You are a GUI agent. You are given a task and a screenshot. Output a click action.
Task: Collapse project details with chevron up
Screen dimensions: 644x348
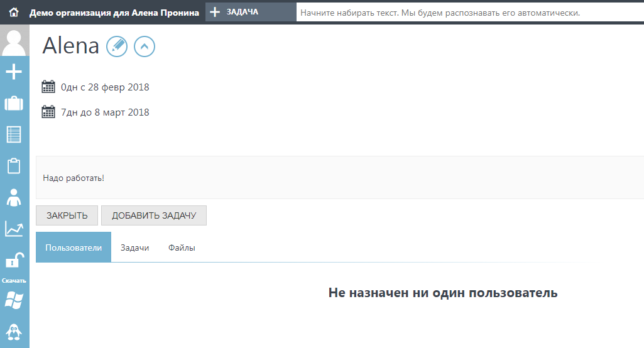[145, 46]
